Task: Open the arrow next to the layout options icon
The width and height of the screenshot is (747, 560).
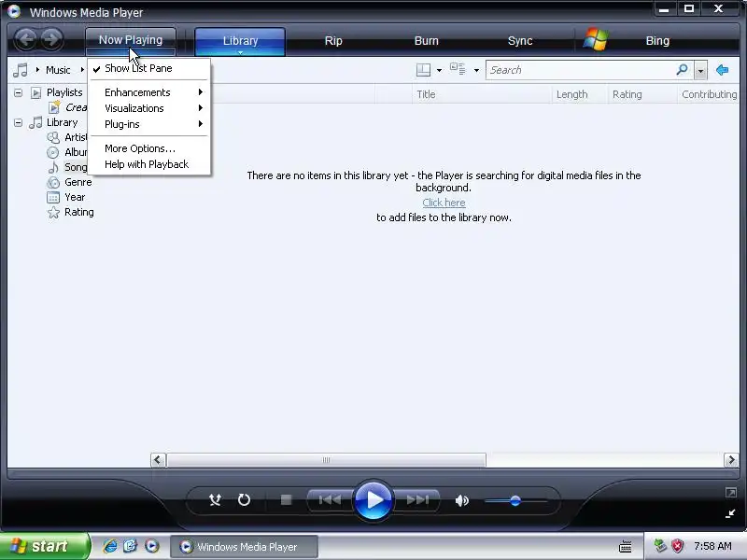Action: (x=439, y=71)
